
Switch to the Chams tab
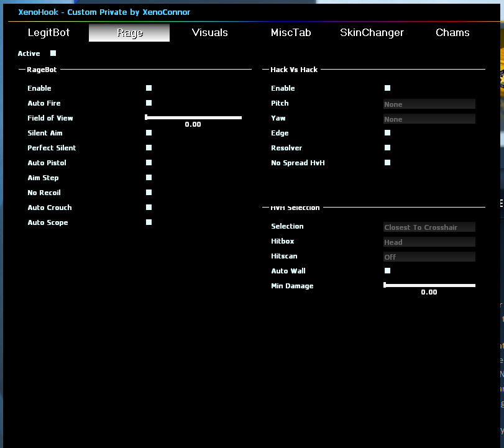(452, 32)
